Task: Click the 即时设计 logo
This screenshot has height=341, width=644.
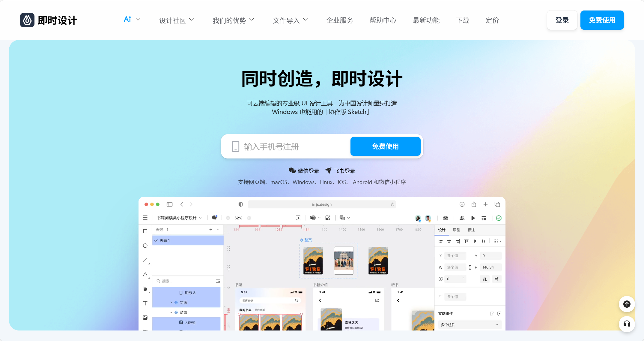Action: pos(49,20)
